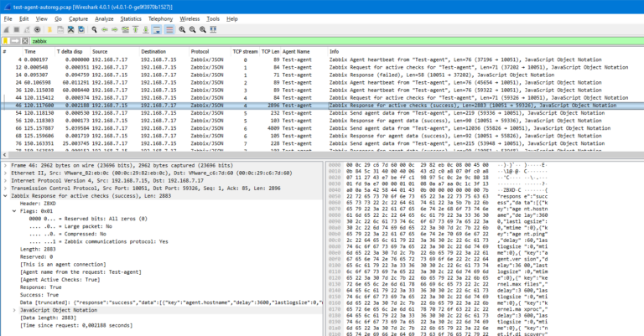Reset text to normal size icon
644x336 pixels.
click(x=203, y=29)
